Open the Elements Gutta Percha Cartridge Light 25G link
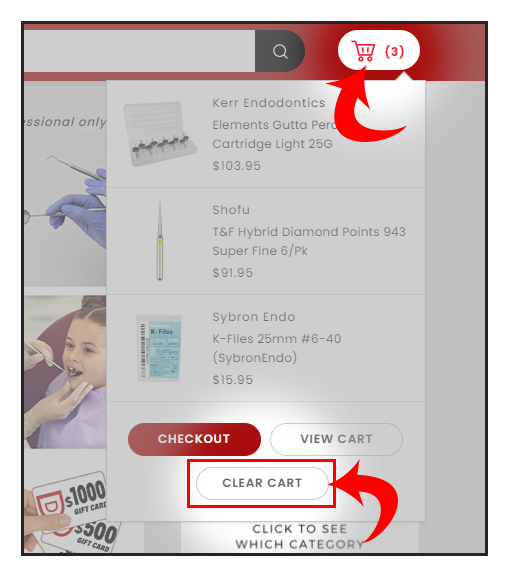 (274, 134)
